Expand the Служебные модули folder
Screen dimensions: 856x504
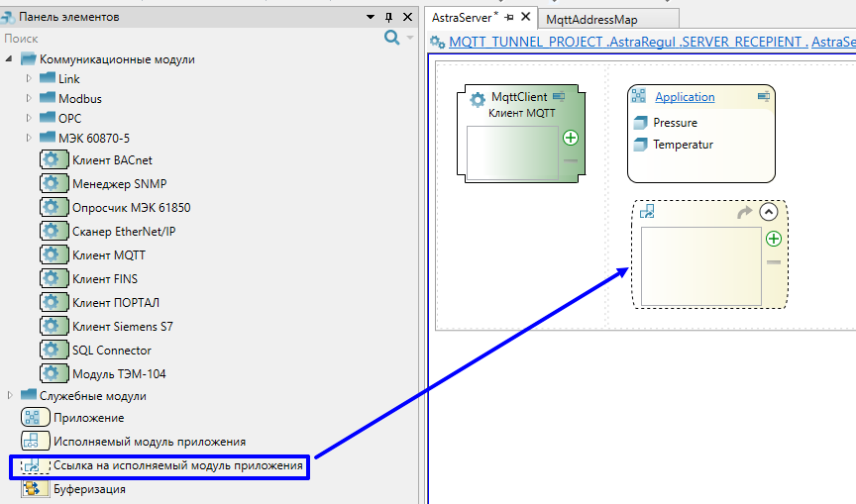coord(11,396)
